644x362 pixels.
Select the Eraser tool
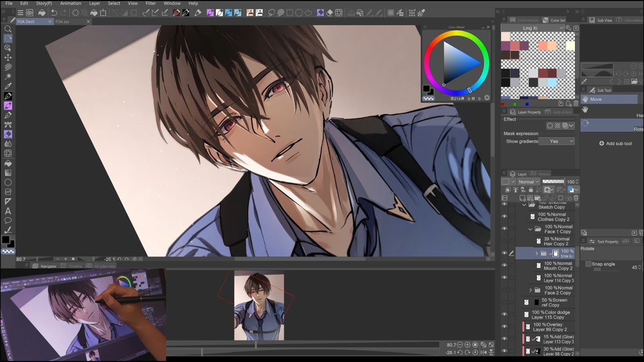pyautogui.click(x=8, y=134)
